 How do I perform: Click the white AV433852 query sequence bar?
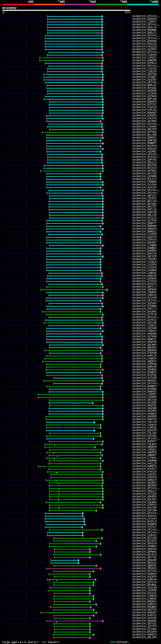66,10
